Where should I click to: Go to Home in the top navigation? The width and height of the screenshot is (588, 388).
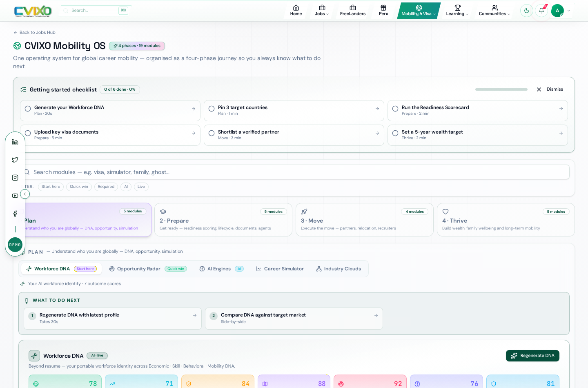296,11
